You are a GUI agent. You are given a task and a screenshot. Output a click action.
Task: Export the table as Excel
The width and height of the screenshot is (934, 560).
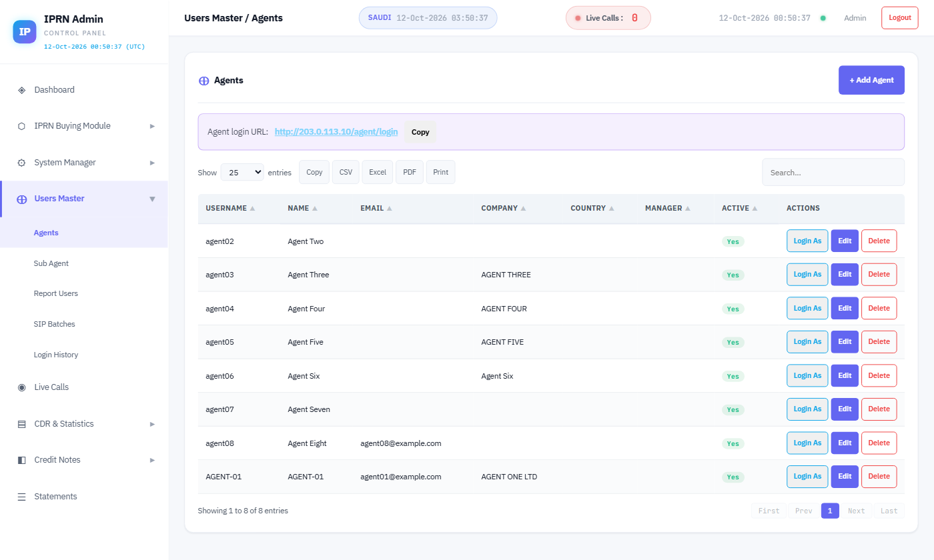(x=378, y=172)
